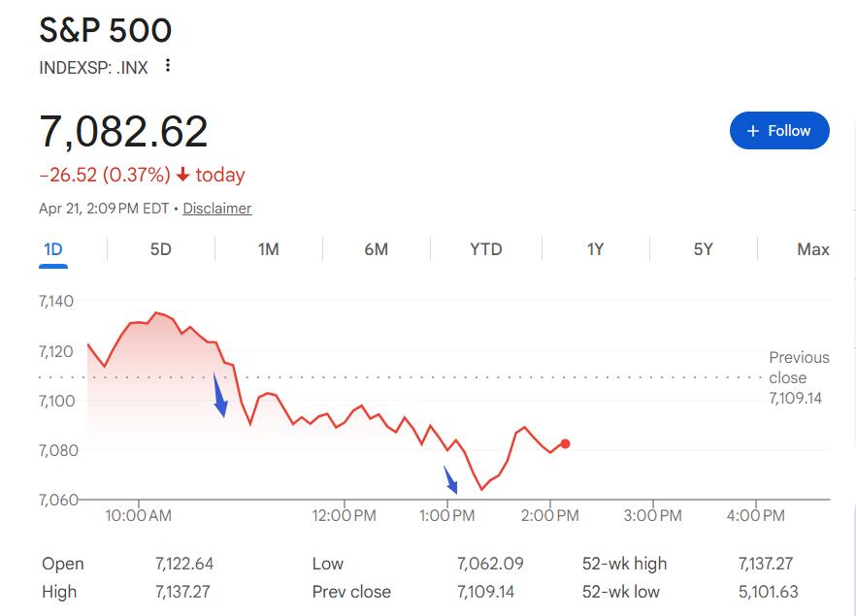The width and height of the screenshot is (856, 616).
Task: Open the Disclaimer link
Action: click(x=216, y=208)
